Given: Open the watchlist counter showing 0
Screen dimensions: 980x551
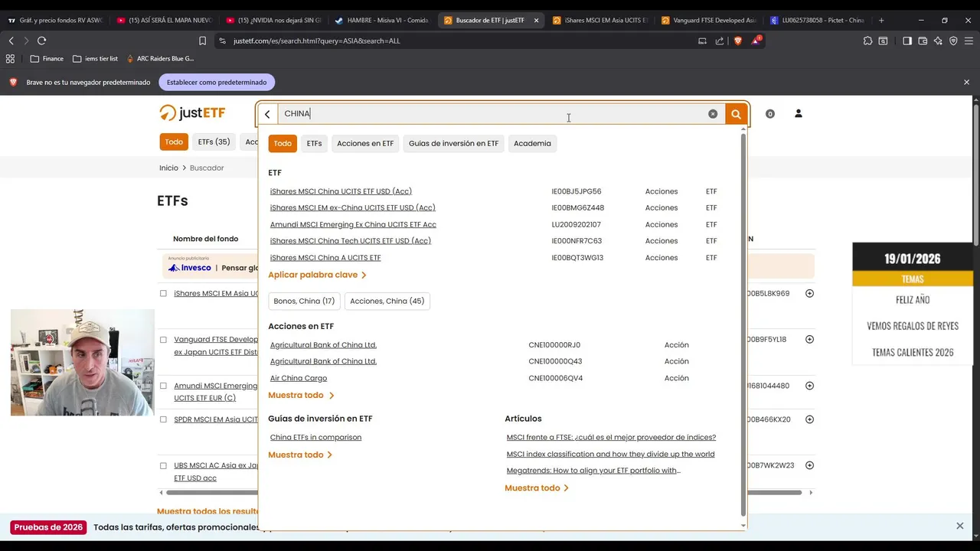Looking at the screenshot, I should (770, 114).
